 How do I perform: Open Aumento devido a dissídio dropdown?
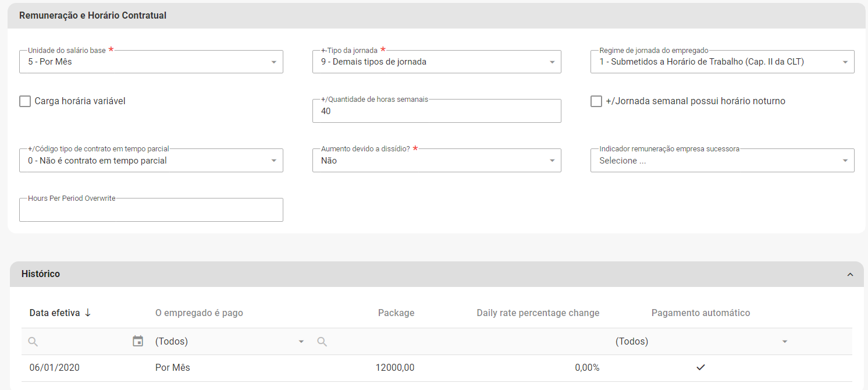(436, 161)
